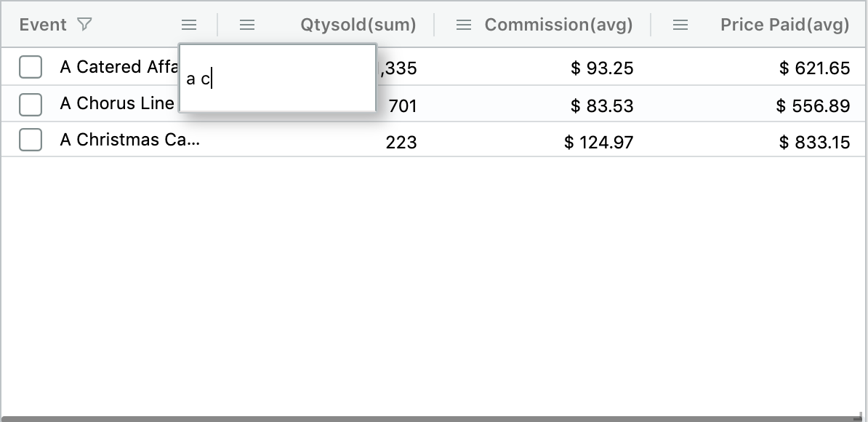Image resolution: width=868 pixels, height=422 pixels.
Task: Open the Price Paid(avg) column menu icon
Action: click(680, 25)
